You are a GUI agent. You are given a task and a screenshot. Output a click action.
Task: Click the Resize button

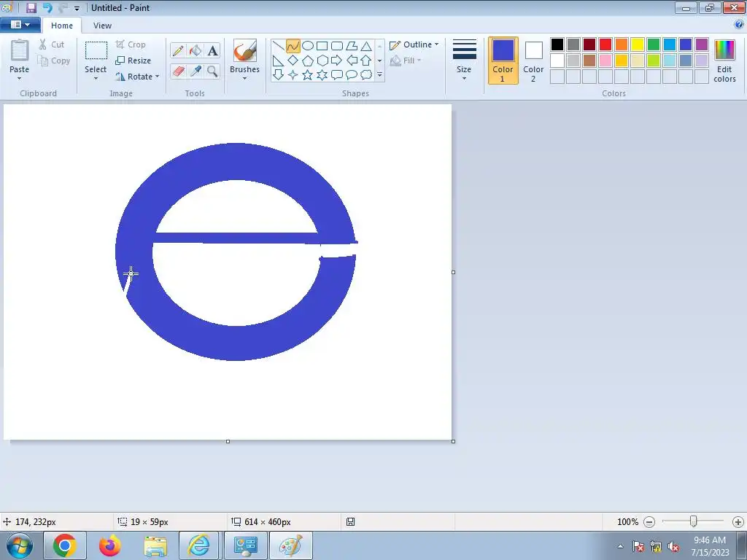tap(133, 61)
